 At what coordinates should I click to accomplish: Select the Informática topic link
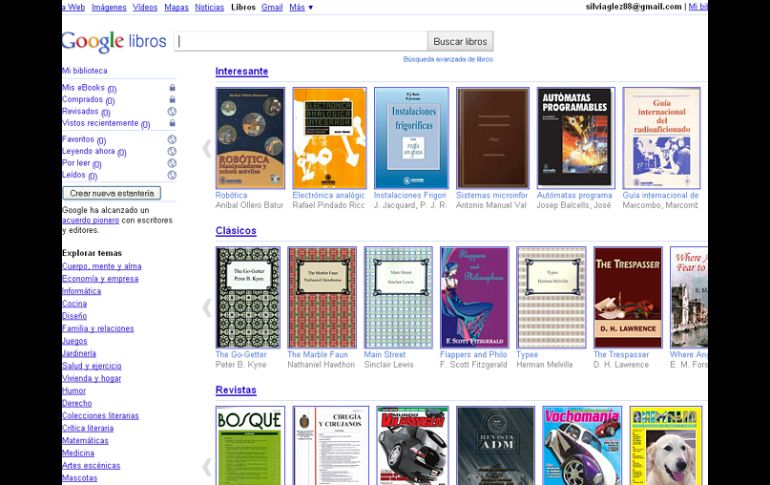[x=81, y=291]
